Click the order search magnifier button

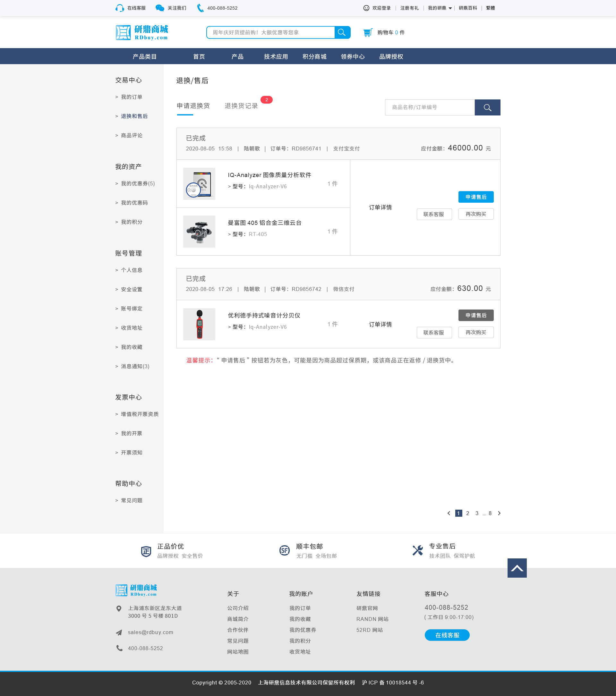coord(487,107)
